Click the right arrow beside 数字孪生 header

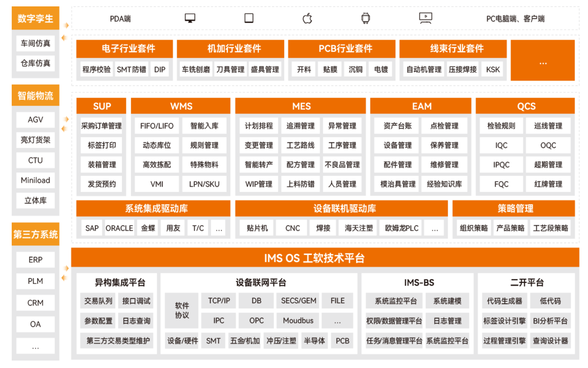[66, 25]
